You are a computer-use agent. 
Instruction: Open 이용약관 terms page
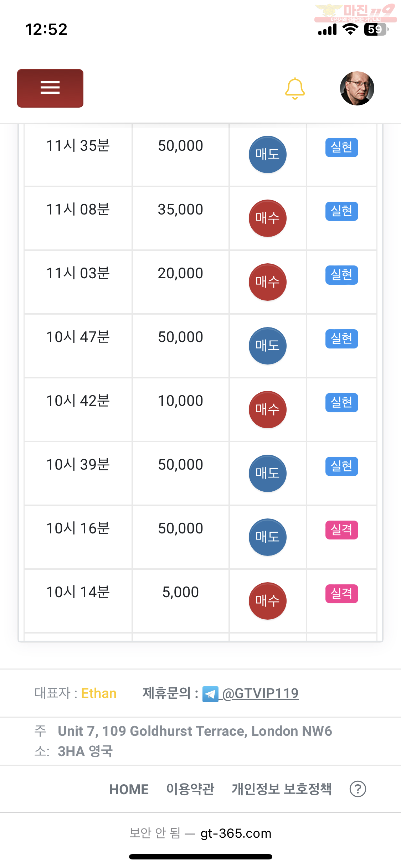pyautogui.click(x=190, y=789)
